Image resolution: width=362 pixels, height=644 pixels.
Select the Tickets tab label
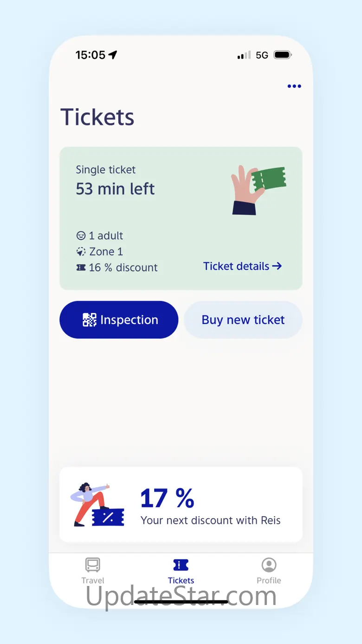tap(181, 580)
